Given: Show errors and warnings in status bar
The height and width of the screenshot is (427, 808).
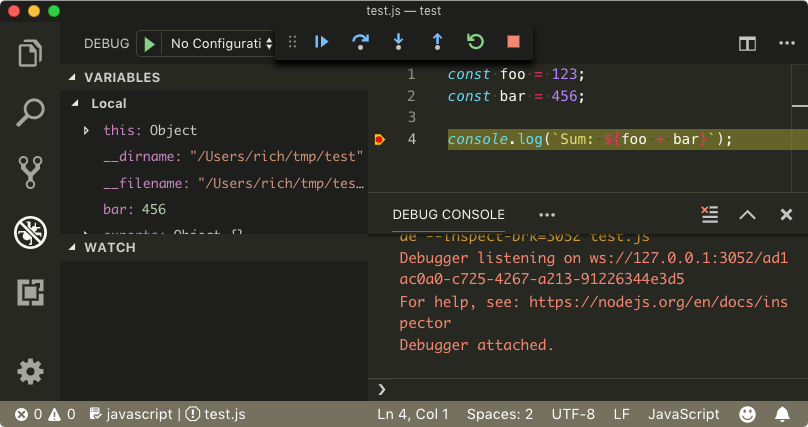Looking at the screenshot, I should click(x=45, y=414).
